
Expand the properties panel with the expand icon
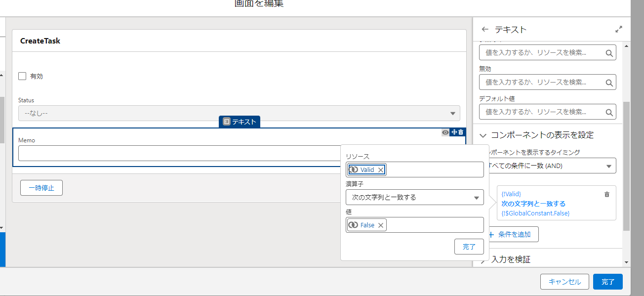click(x=619, y=29)
